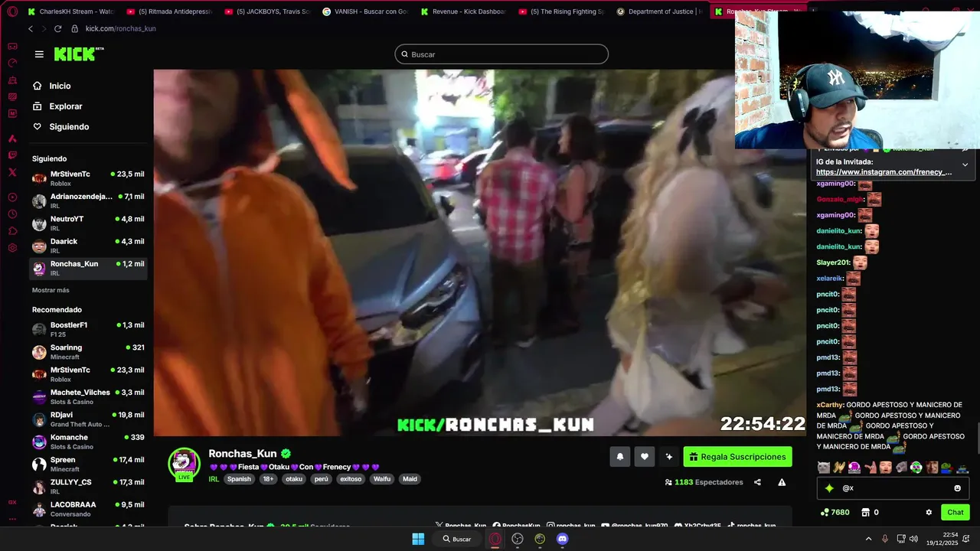Expand 'Mostrar más' in Siguiendo list
The height and width of the screenshot is (551, 980).
[51, 290]
